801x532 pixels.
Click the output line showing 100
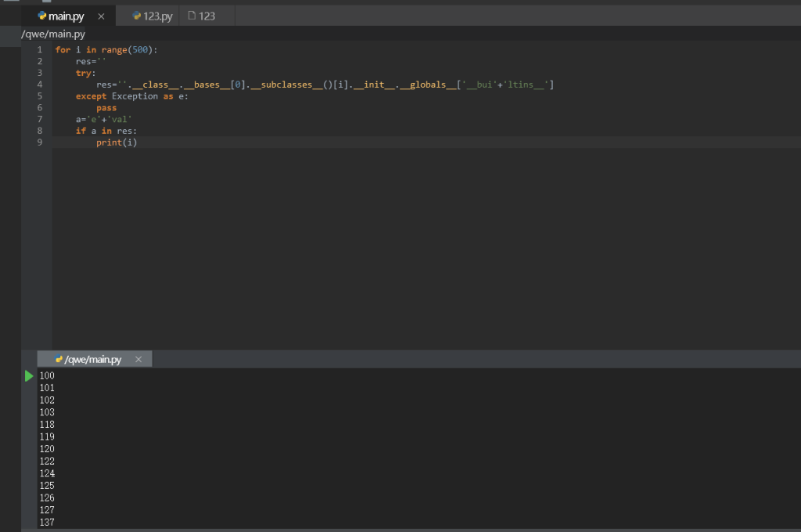tap(47, 376)
